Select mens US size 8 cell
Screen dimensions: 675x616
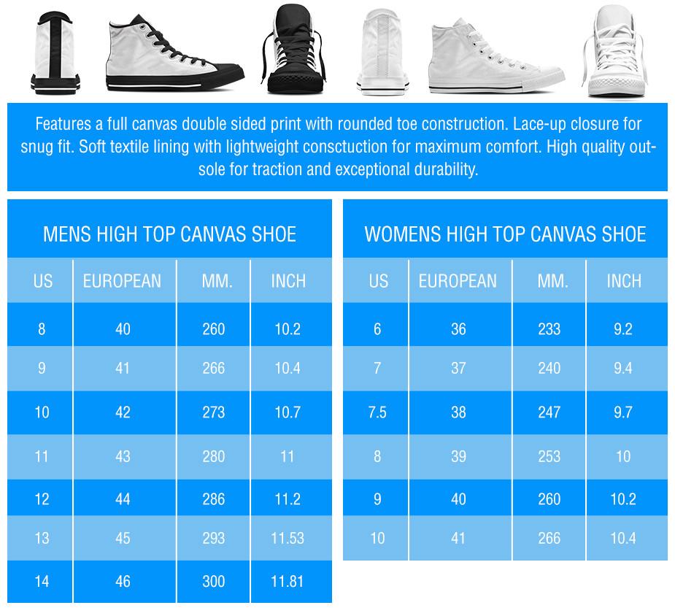tap(42, 329)
